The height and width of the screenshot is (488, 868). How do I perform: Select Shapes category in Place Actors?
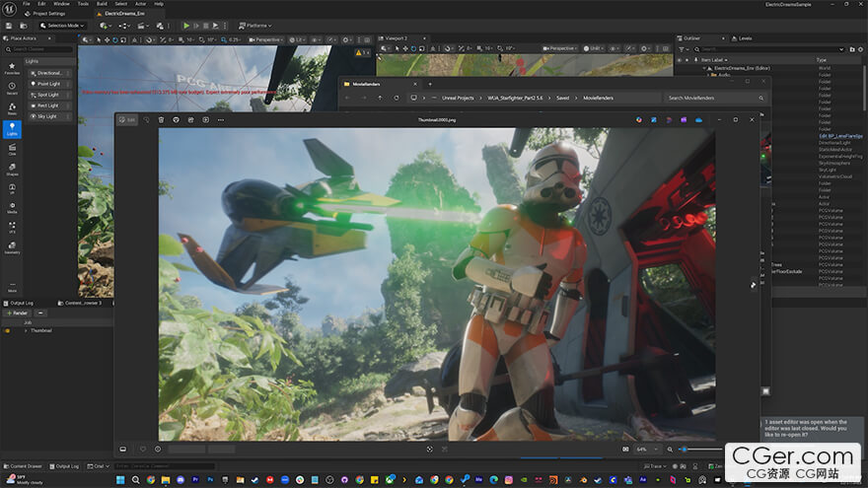click(x=12, y=170)
